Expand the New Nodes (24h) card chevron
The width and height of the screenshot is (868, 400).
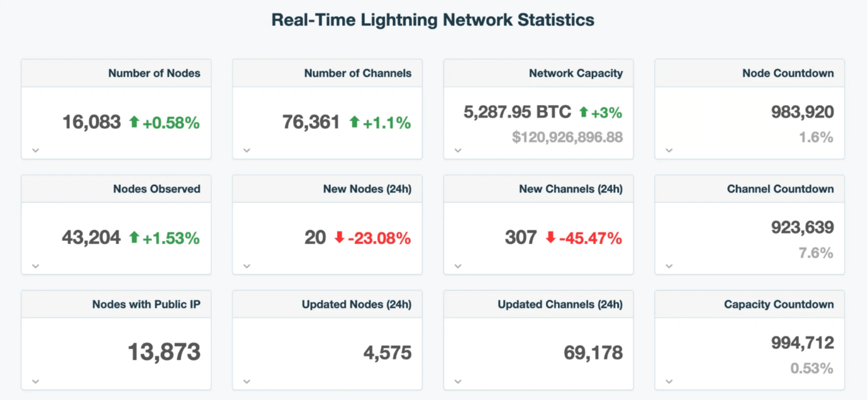pos(247,266)
